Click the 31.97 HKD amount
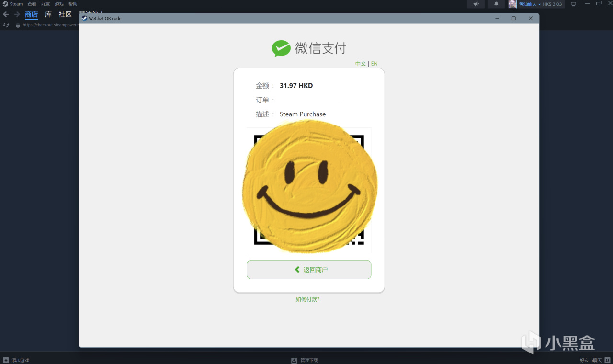This screenshot has height=364, width=613. (296, 85)
